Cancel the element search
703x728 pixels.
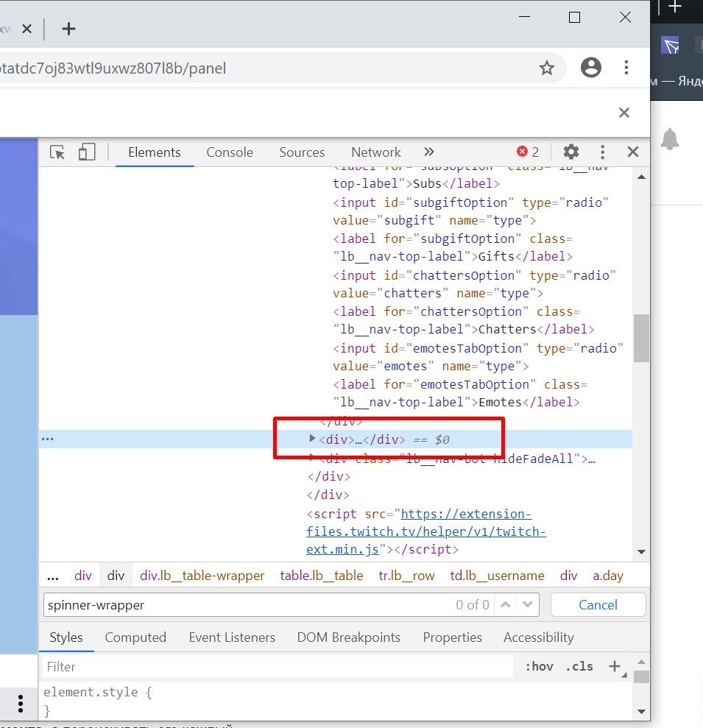click(x=598, y=605)
